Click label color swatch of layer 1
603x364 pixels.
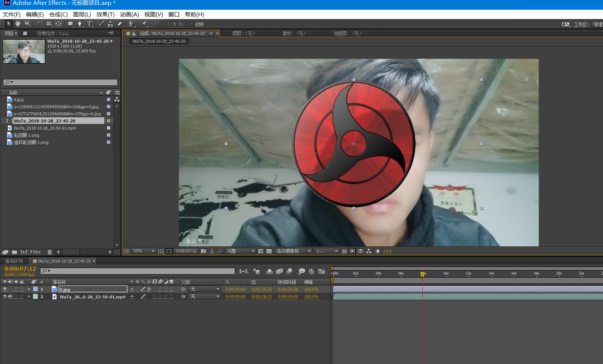pos(35,289)
